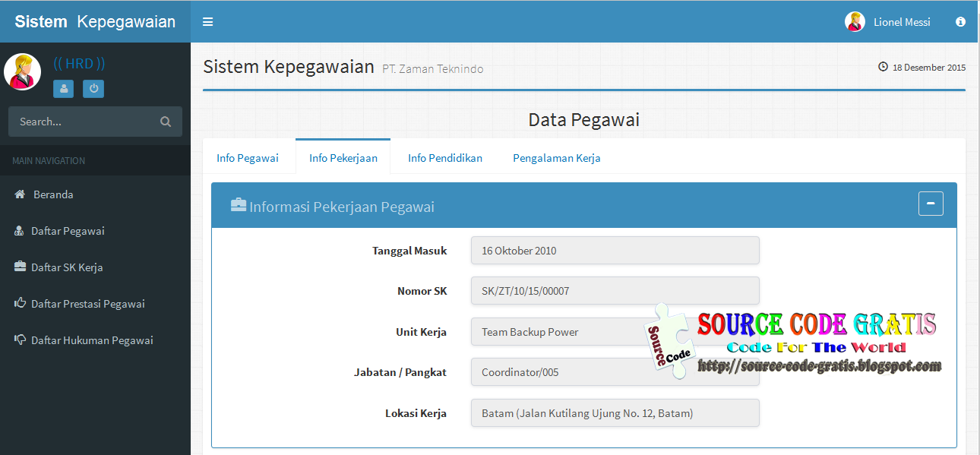
Task: Click the profile person icon under HRD label
Action: 64,89
